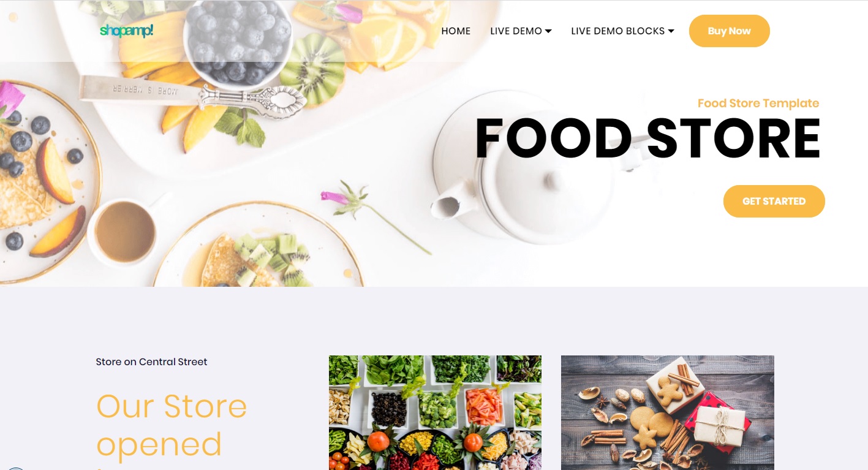Click the Store on Central Street text

point(151,362)
